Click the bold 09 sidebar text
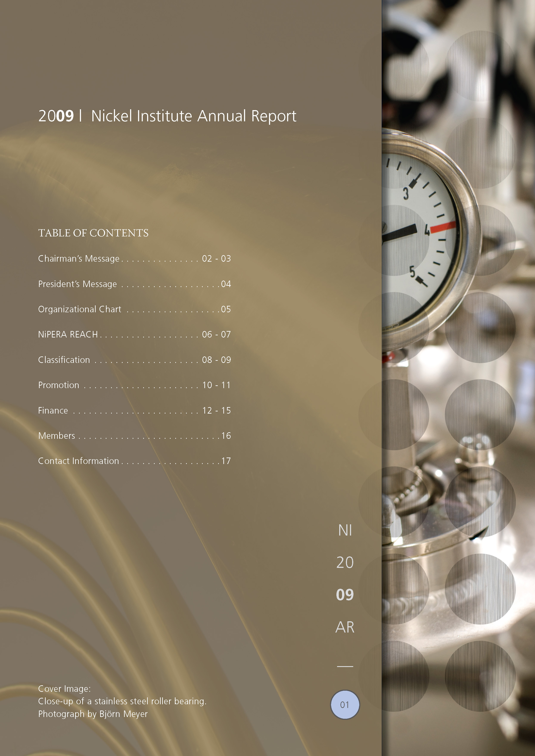535x756 pixels. point(345,595)
